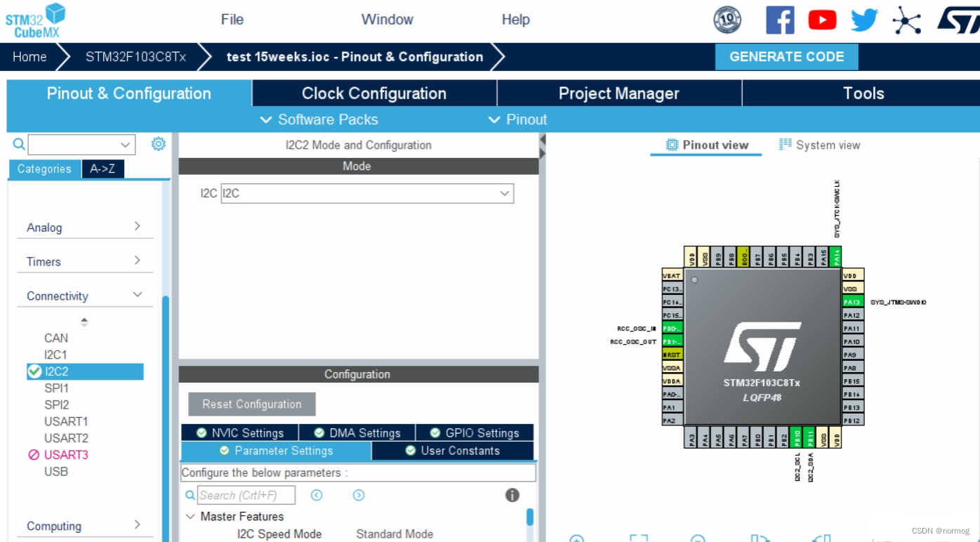Image resolution: width=980 pixels, height=542 pixels.
Task: Click Reset Configuration button
Action: tap(252, 404)
